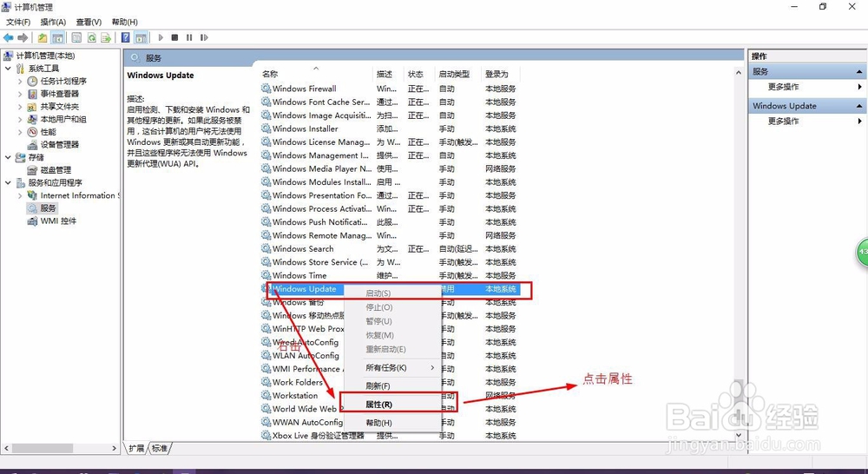The width and height of the screenshot is (868, 474).
Task: Click the gear icon beside Workstation
Action: tap(266, 395)
